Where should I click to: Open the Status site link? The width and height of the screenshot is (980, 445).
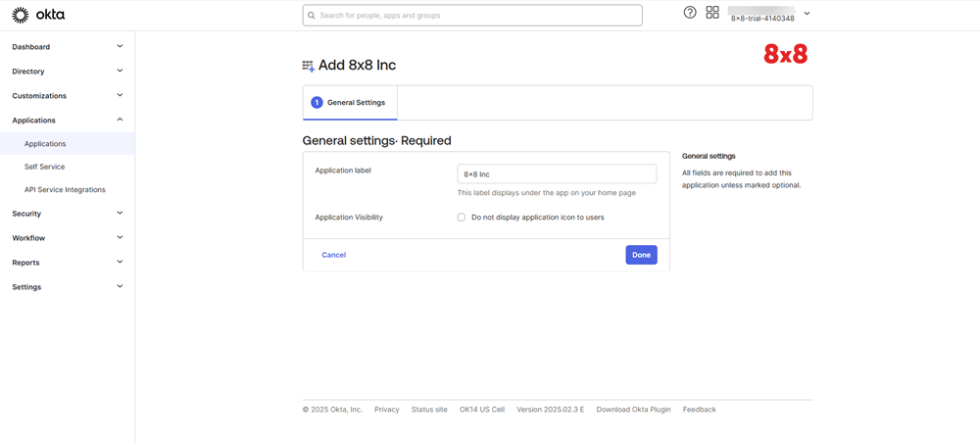(x=429, y=410)
